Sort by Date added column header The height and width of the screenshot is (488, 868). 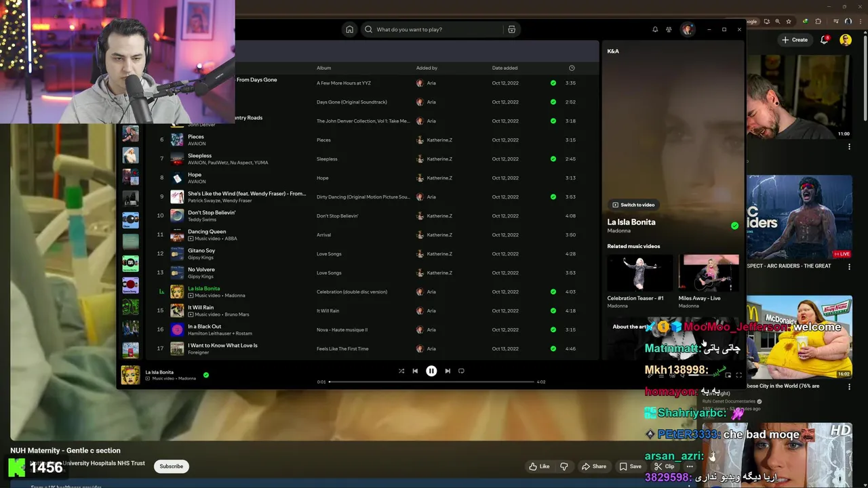[x=505, y=68]
